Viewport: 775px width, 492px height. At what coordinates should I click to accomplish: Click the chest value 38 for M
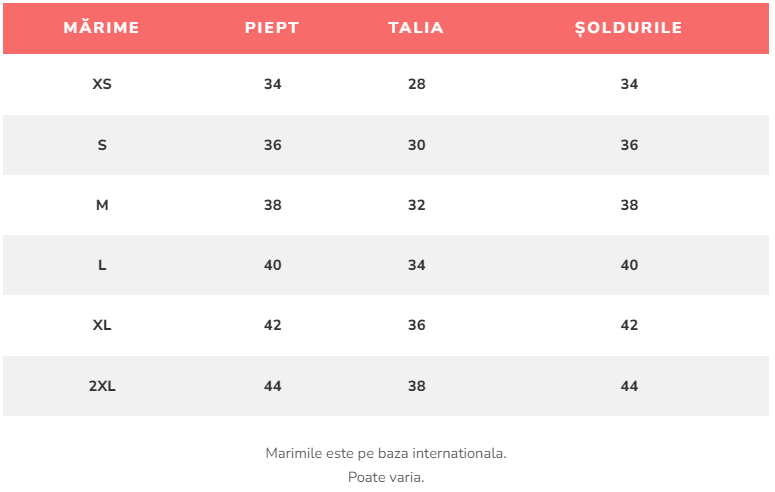point(273,205)
